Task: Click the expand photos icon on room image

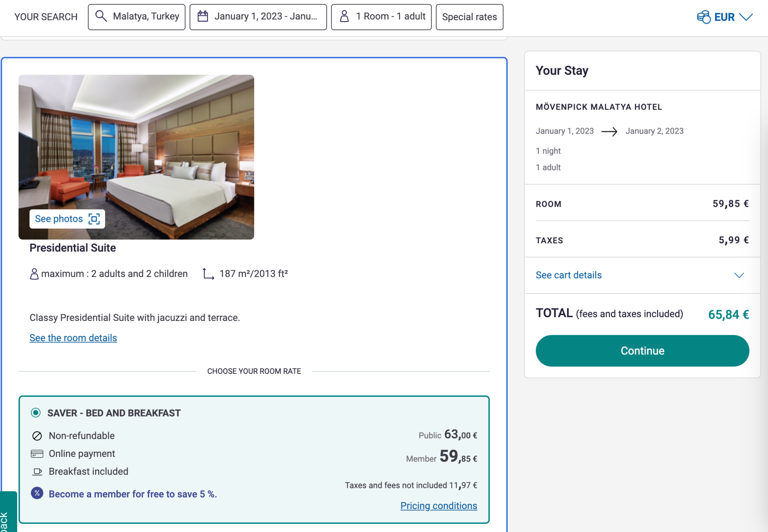Action: [94, 219]
